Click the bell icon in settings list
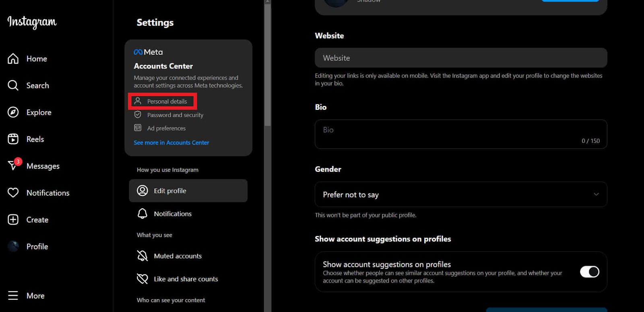Screen dimensions: 644x312 142,213
